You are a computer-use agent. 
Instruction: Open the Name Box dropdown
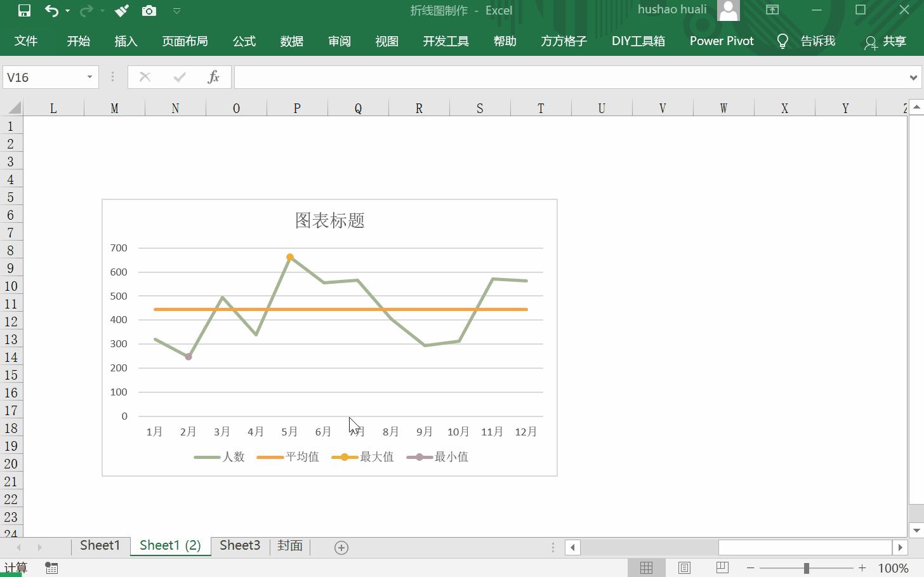coord(91,76)
